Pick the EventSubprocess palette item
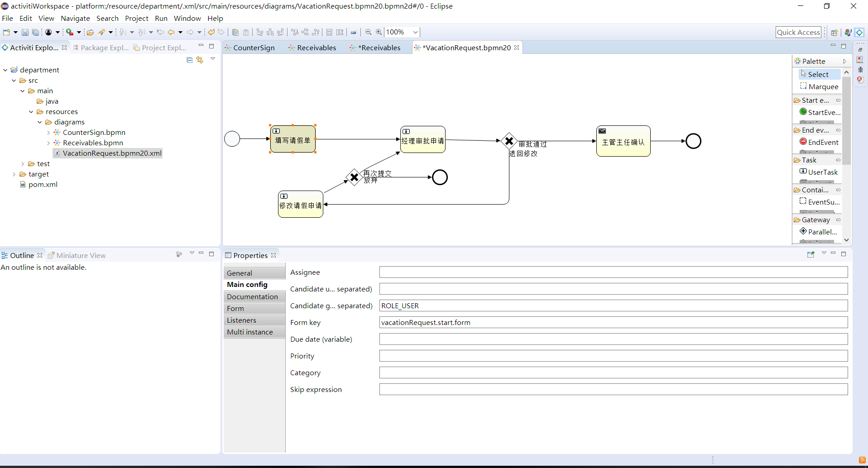The width and height of the screenshot is (868, 468). coord(820,202)
